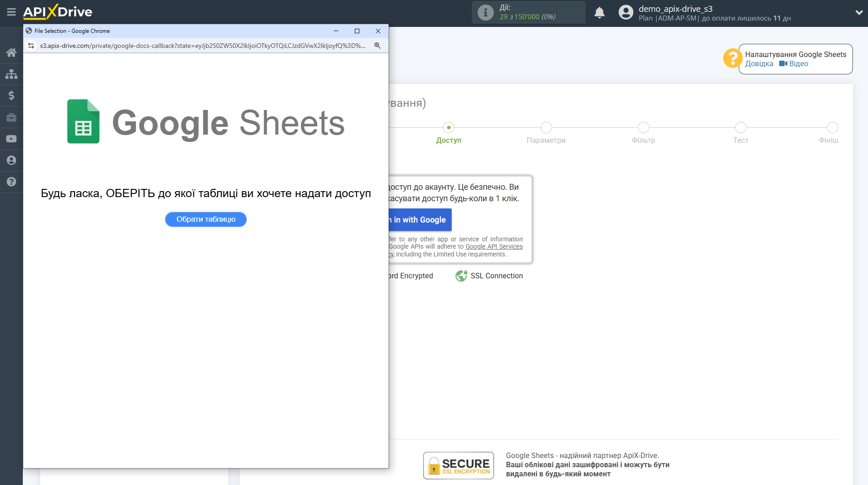This screenshot has width=868, height=485.
Task: Click the SECURE SSL Encryption badge
Action: (x=458, y=465)
